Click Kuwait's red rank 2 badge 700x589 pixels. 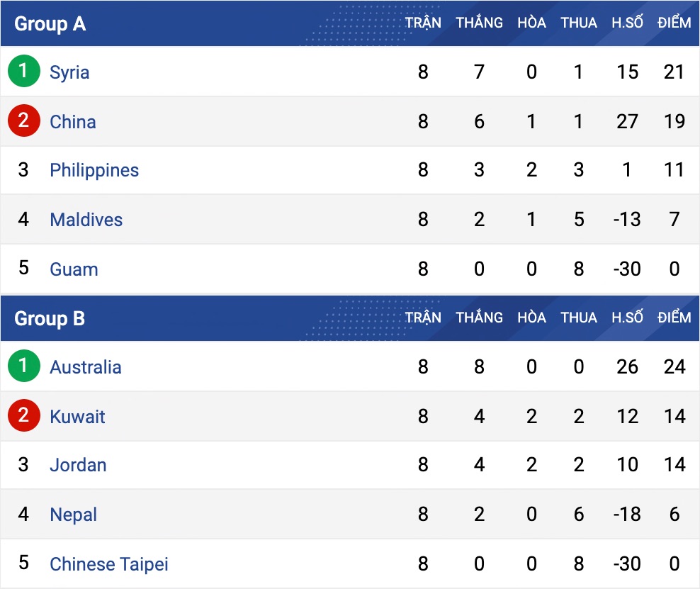coord(24,416)
